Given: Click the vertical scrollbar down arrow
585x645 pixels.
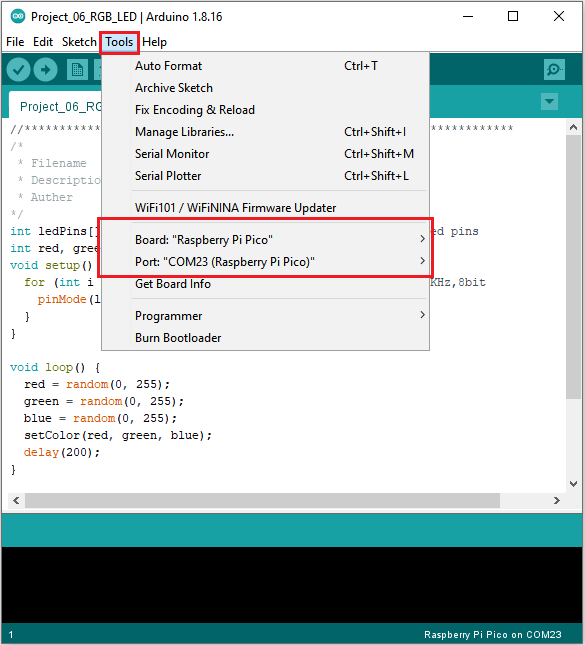Looking at the screenshot, I should [573, 484].
